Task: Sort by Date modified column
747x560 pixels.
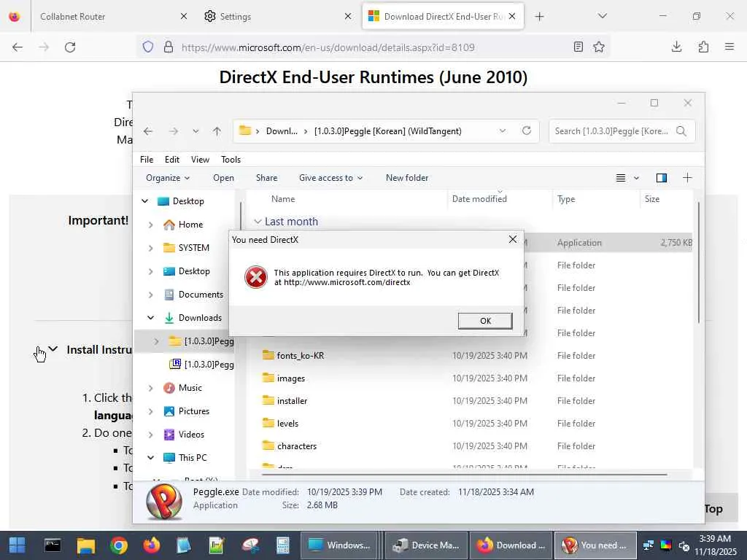Action: click(479, 199)
